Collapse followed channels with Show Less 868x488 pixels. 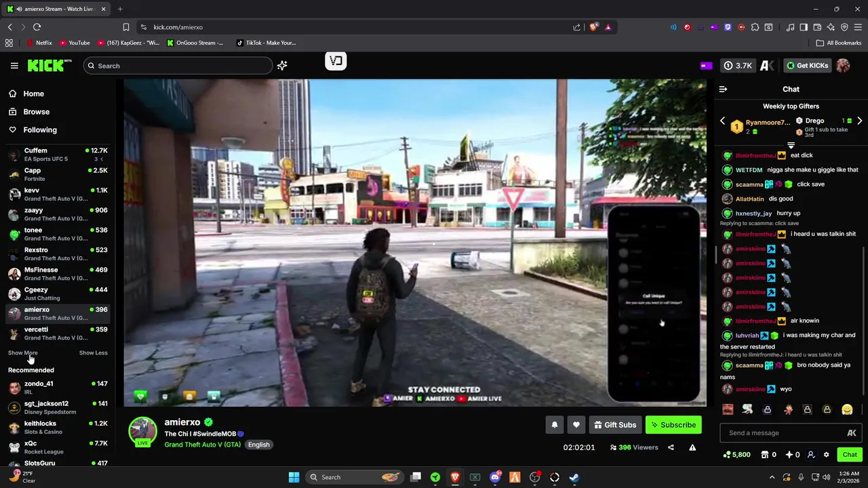93,353
